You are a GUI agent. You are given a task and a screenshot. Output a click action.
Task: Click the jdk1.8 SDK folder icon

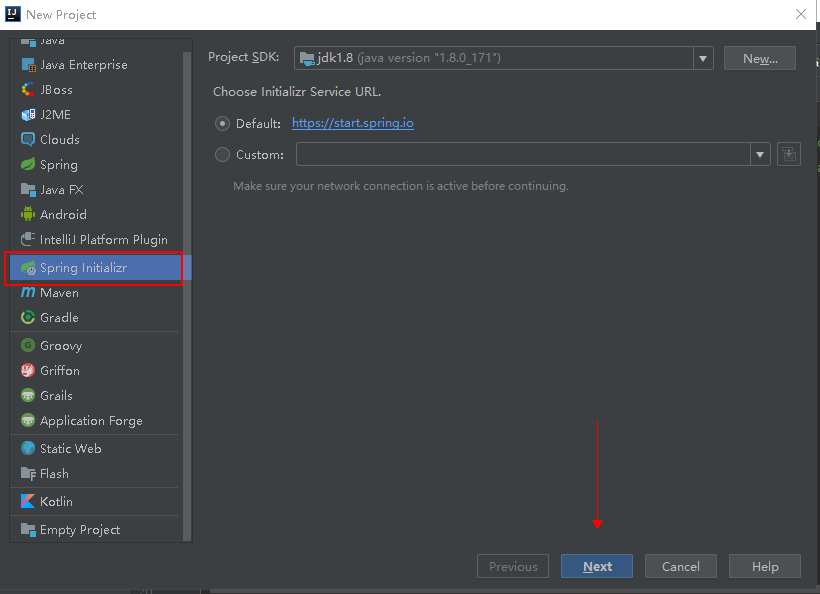click(307, 58)
